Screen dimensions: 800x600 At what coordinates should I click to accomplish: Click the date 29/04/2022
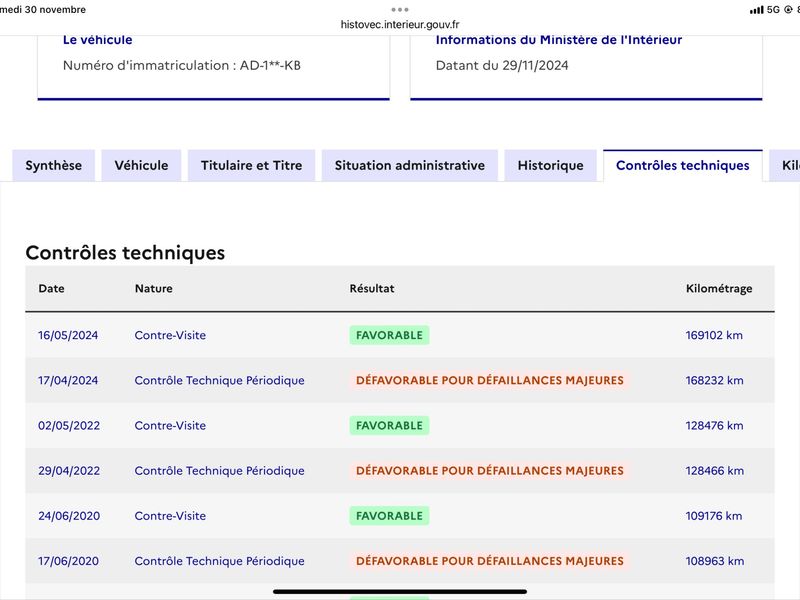[x=69, y=470]
